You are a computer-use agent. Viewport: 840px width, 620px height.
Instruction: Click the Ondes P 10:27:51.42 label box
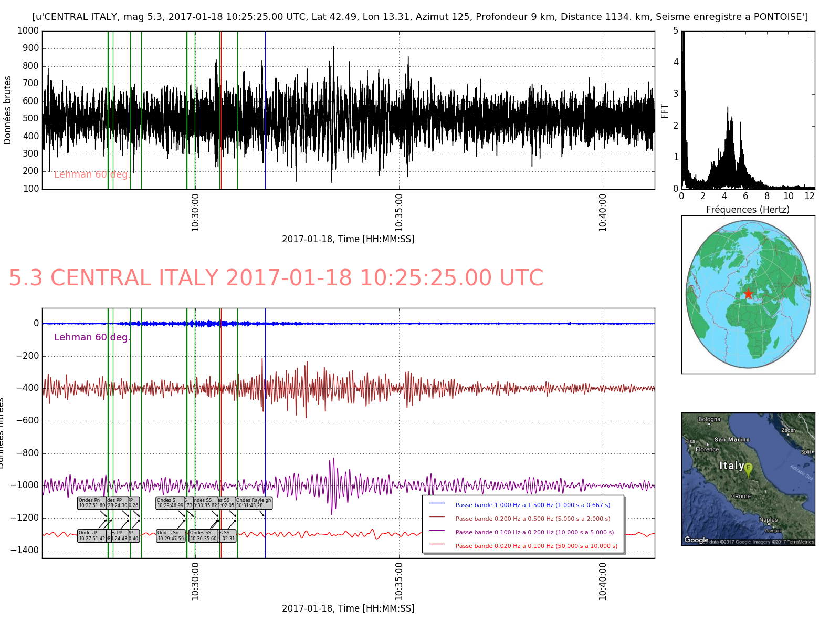point(92,535)
